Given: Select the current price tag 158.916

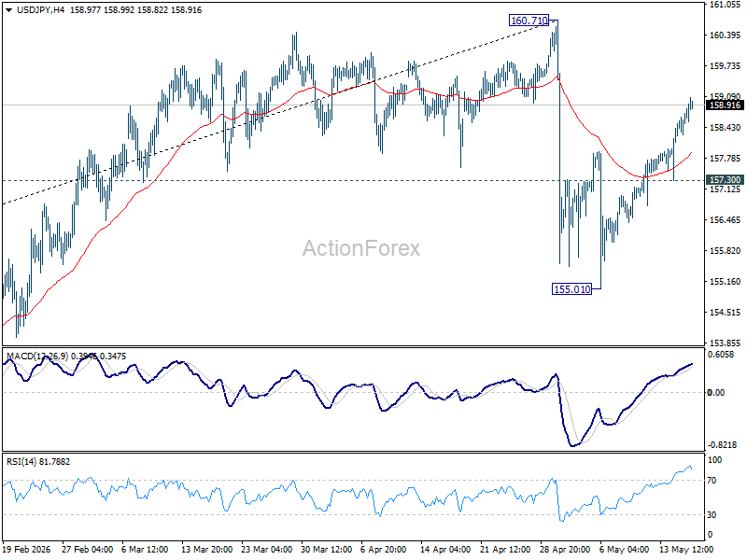Looking at the screenshot, I should pos(726,105).
